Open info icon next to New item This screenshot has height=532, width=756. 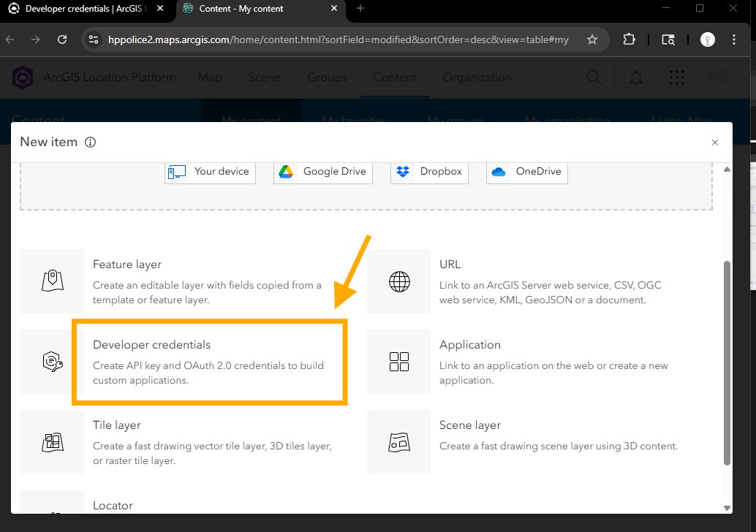[90, 142]
